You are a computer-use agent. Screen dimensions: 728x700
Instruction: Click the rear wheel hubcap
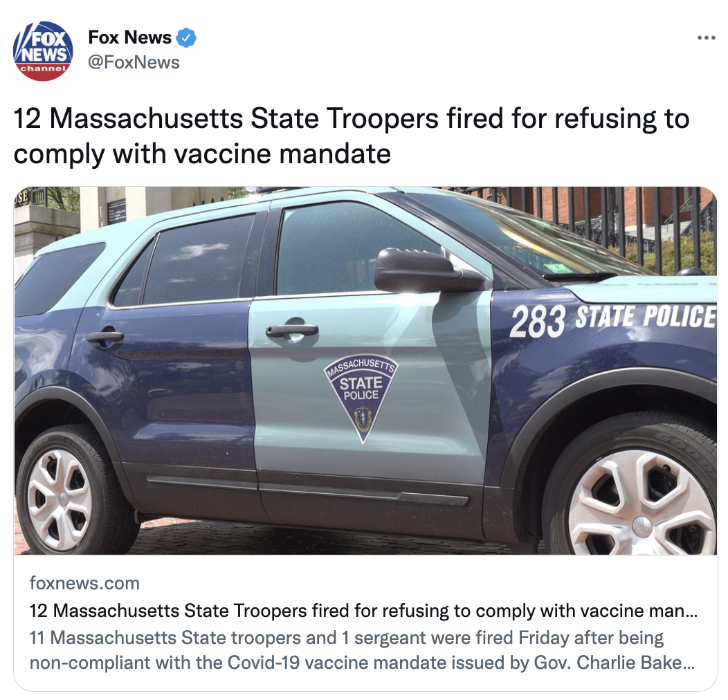click(x=59, y=499)
